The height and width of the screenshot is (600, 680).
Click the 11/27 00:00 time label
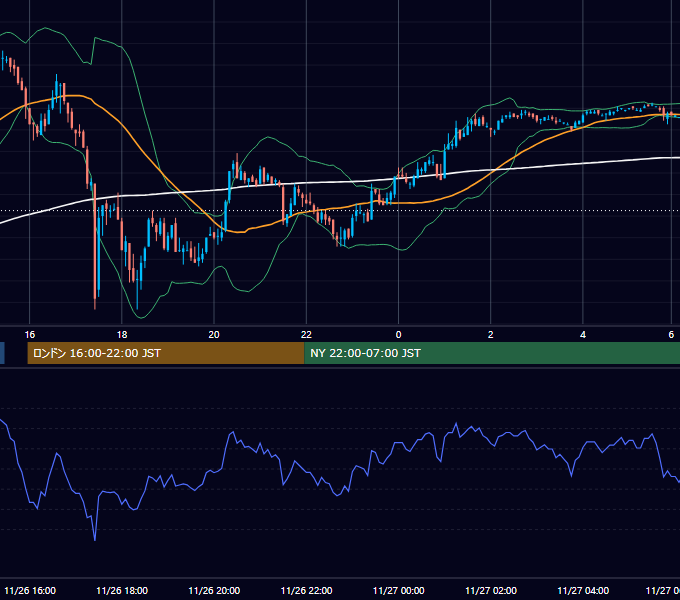click(399, 590)
